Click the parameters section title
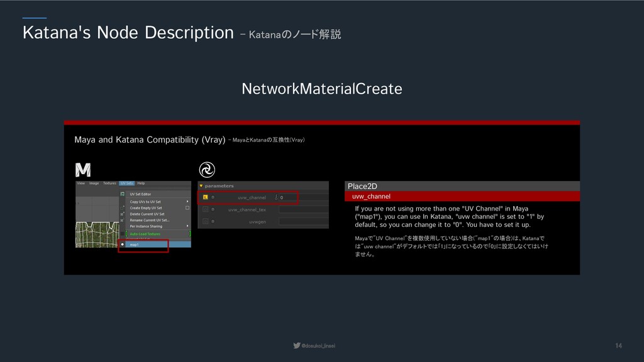This screenshot has width=644, height=362. point(219,186)
